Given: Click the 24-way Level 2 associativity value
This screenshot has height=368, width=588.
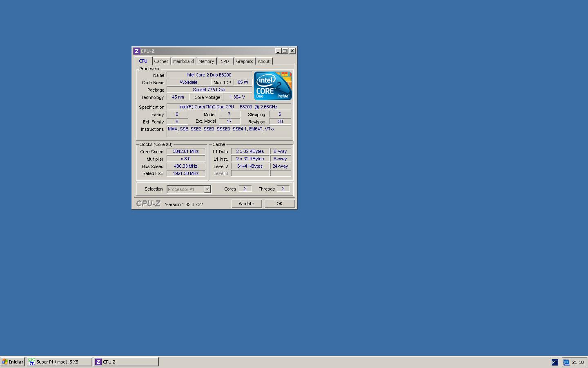Looking at the screenshot, I should tap(281, 166).
